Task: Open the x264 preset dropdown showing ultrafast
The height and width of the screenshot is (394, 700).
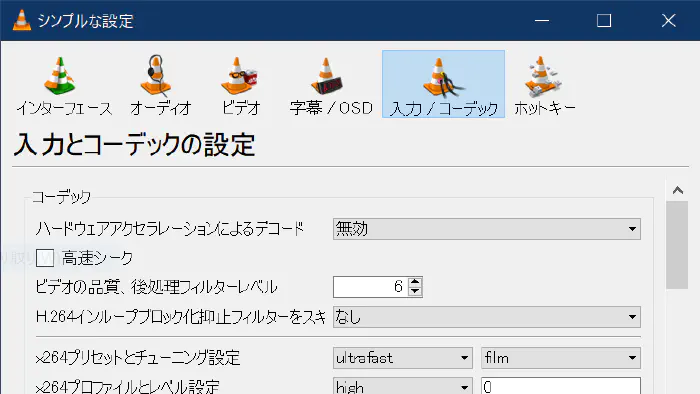Action: coord(403,358)
